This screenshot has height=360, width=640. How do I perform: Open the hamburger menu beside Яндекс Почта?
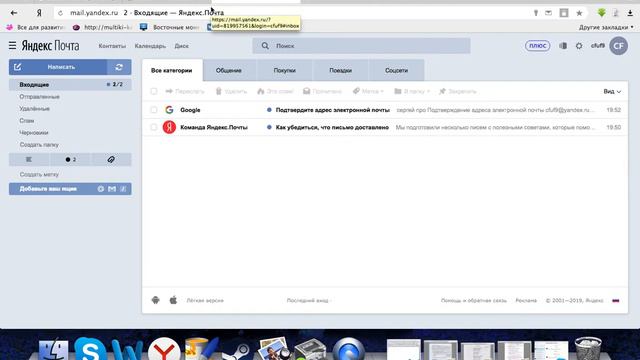[12, 46]
